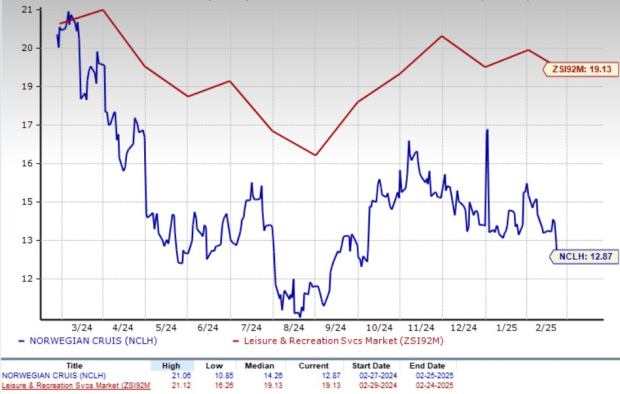Screen dimensions: 620x394
Task: Click the blue NCLH legend color dash
Action: click(21, 341)
